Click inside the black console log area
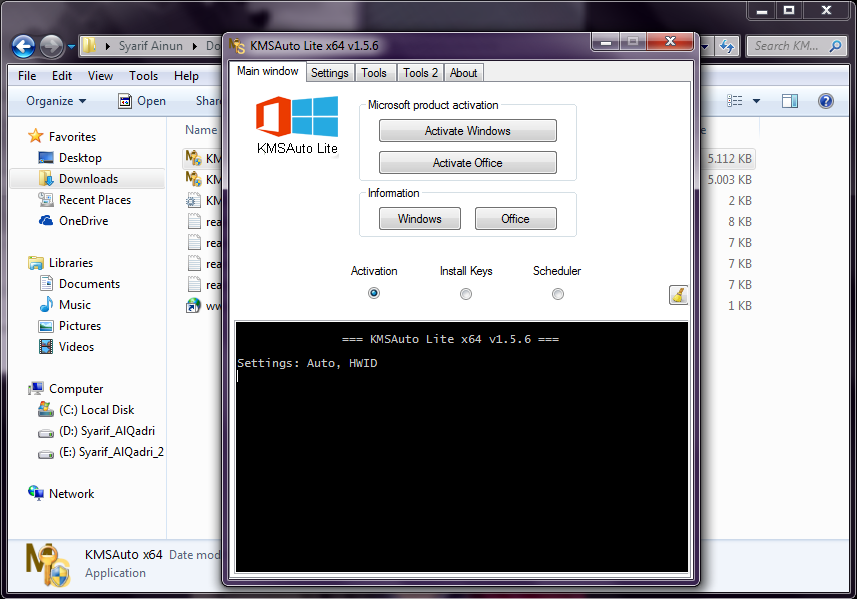The image size is (857, 599). 461,447
